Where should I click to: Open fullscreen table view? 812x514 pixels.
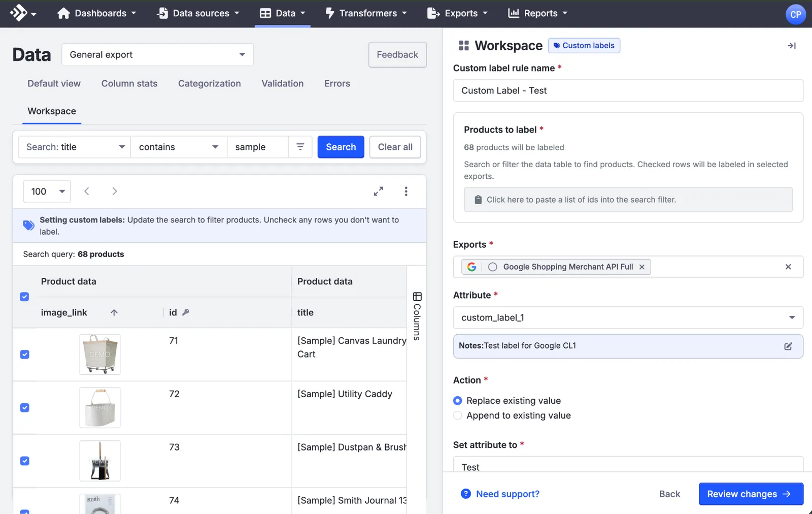point(378,191)
